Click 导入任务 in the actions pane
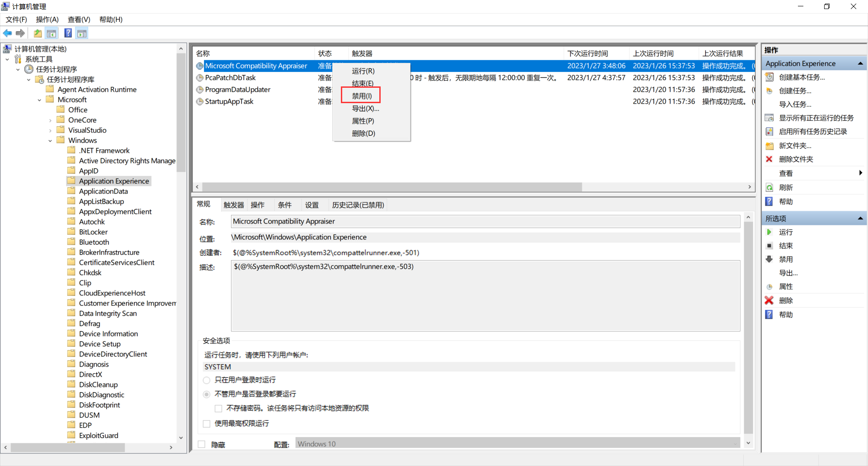The height and width of the screenshot is (466, 868). (x=796, y=104)
